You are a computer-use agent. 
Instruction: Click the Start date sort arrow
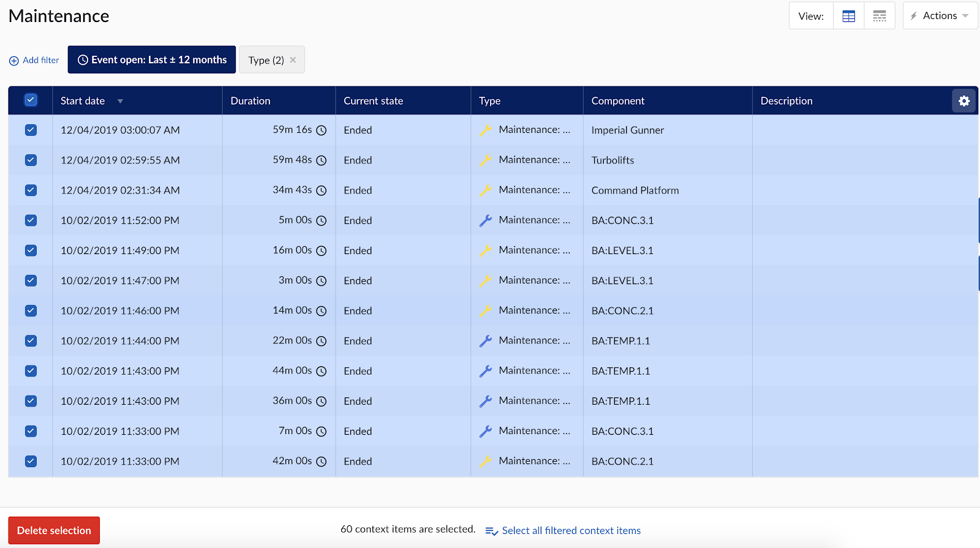click(120, 101)
